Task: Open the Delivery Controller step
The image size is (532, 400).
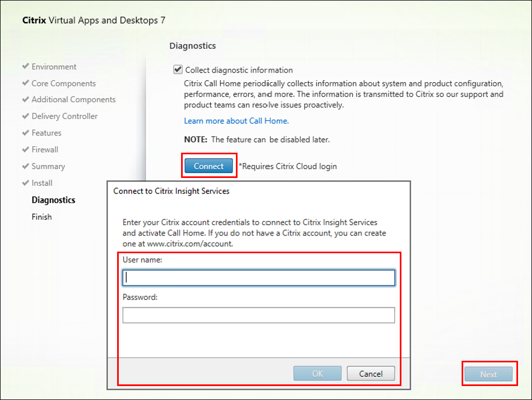Action: (x=64, y=116)
